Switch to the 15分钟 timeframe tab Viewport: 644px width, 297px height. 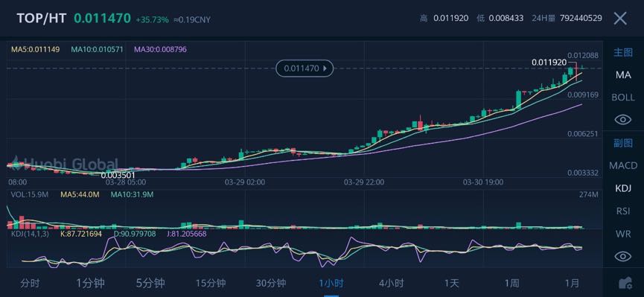click(x=211, y=283)
